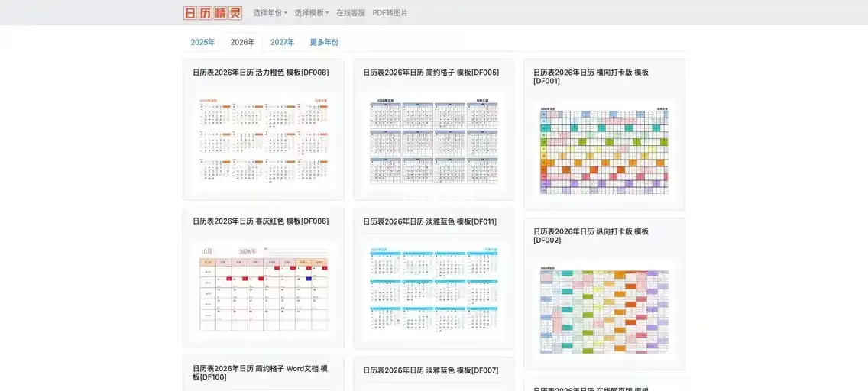Open the 选择模板 dropdown menu
Viewport: 868px width, 391px height.
312,13
